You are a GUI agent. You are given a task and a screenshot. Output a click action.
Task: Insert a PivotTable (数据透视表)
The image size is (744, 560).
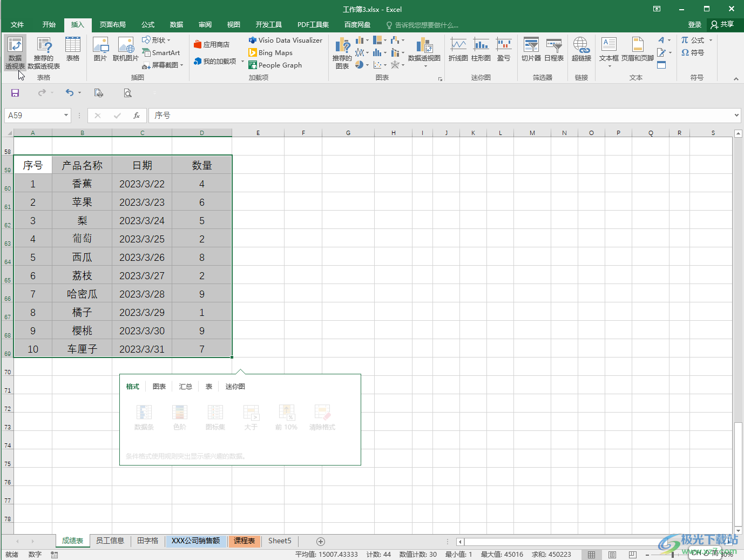pos(15,53)
